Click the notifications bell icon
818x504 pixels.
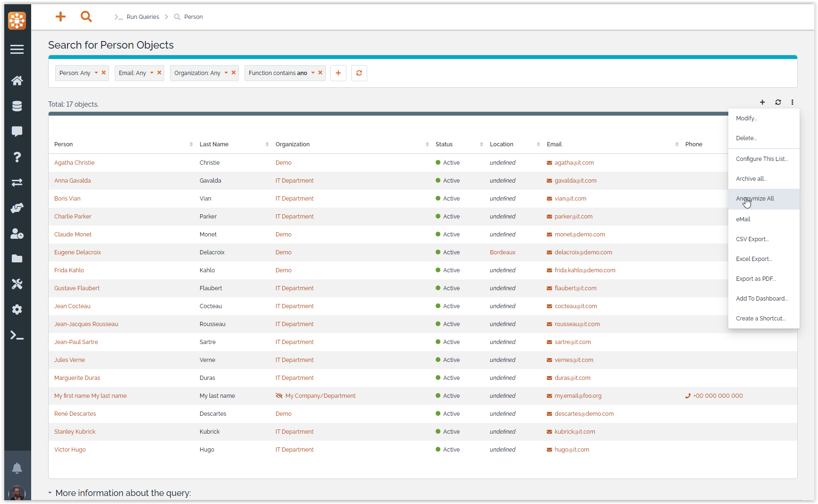17,468
